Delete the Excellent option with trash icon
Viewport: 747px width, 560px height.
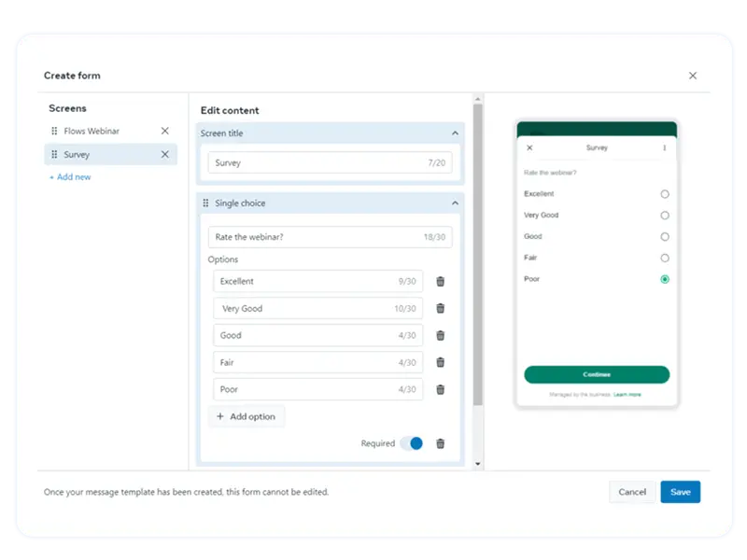[441, 282]
